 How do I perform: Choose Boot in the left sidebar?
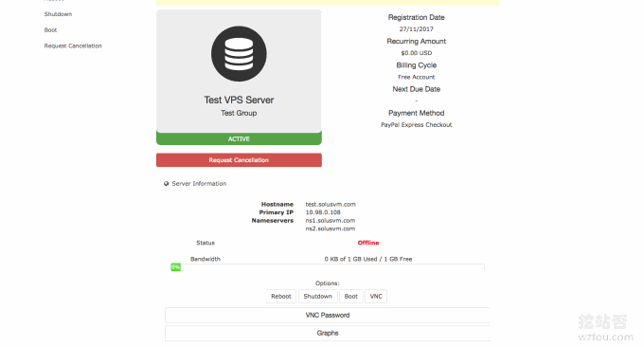click(50, 30)
